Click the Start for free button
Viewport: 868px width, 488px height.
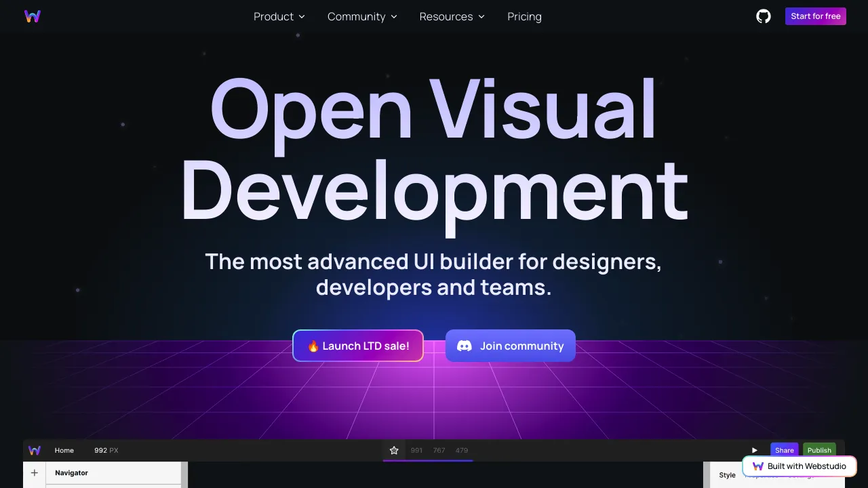tap(815, 16)
